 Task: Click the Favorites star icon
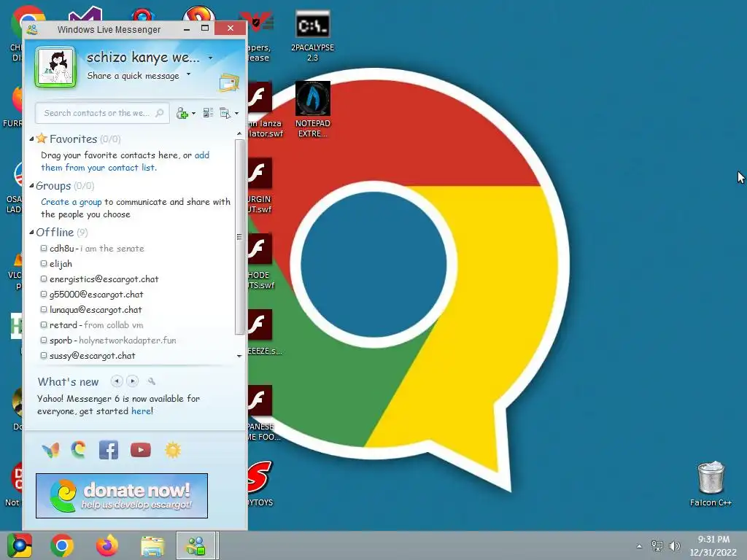click(x=42, y=139)
